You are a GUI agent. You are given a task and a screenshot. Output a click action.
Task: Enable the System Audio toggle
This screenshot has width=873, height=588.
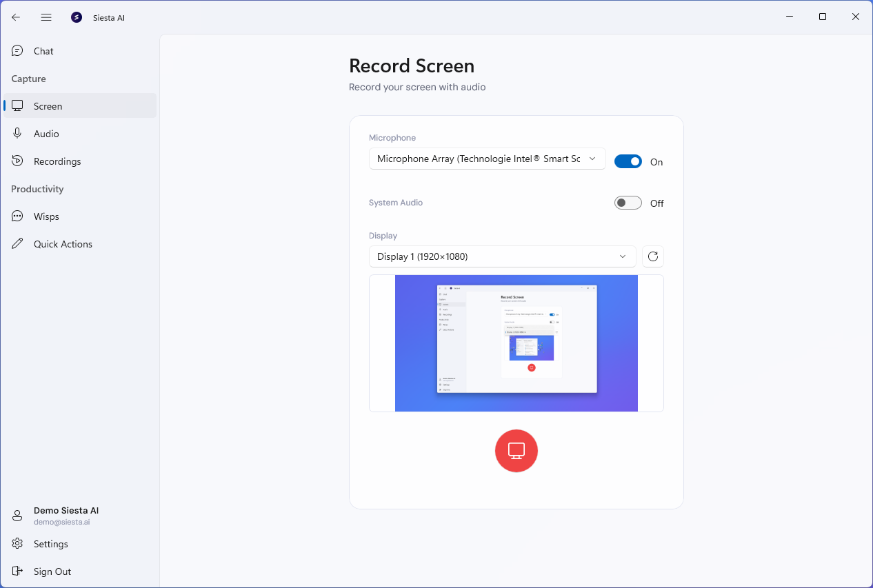tap(628, 203)
